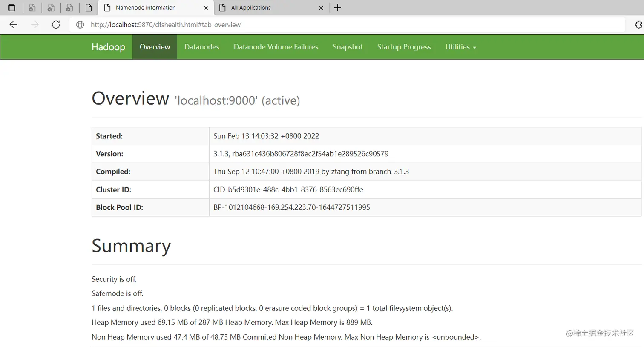This screenshot has height=347, width=644.
Task: Click the "Compiled:" row label
Action: tap(113, 172)
